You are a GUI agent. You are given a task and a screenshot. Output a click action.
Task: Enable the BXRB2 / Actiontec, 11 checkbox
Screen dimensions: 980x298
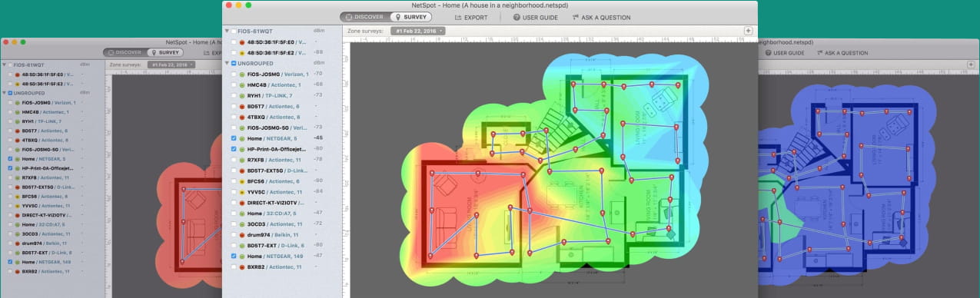[x=234, y=267]
